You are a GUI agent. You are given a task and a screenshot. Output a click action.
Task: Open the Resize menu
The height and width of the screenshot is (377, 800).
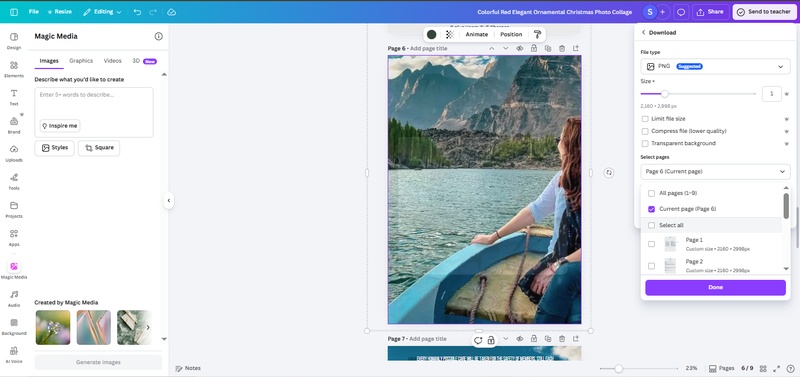[x=60, y=12]
